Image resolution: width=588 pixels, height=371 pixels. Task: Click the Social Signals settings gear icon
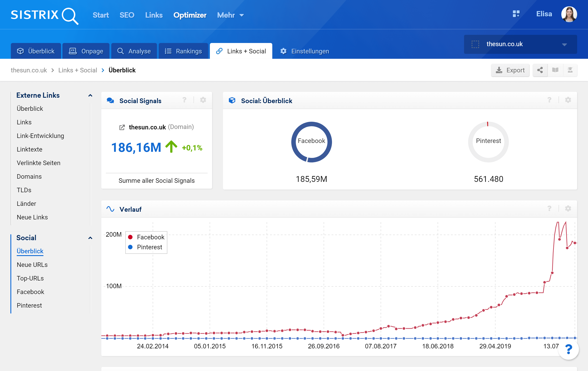coord(203,100)
